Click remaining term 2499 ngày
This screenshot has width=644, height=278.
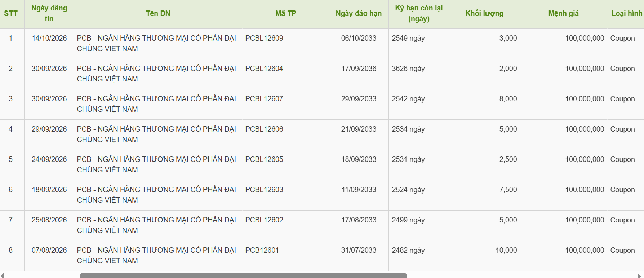(408, 220)
